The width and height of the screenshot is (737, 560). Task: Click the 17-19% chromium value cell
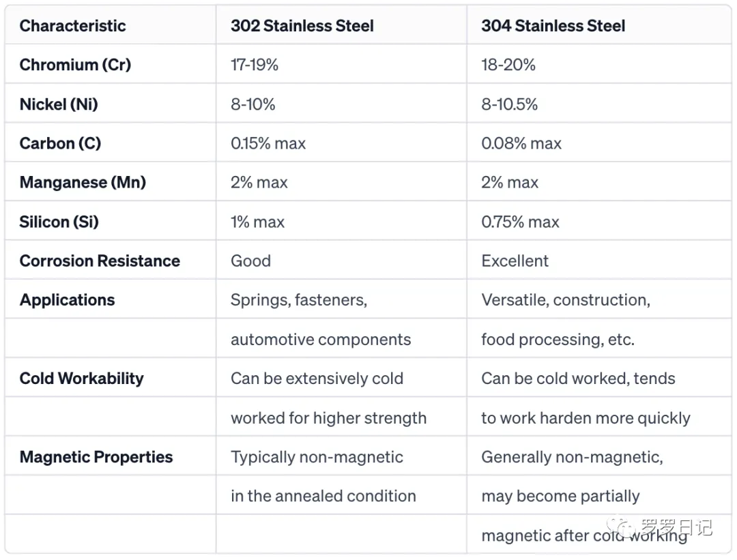click(255, 65)
